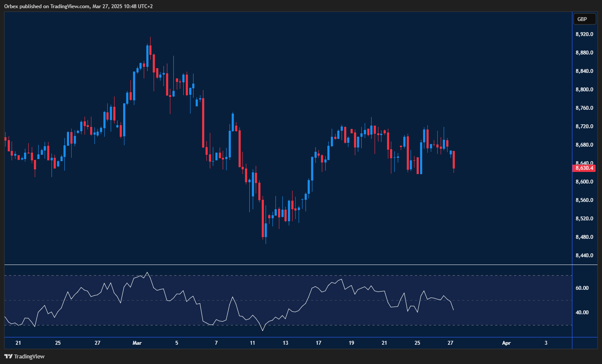Viewport: 602px width, 364px height.
Task: Select the 17 date label on the time axis
Action: pos(318,343)
